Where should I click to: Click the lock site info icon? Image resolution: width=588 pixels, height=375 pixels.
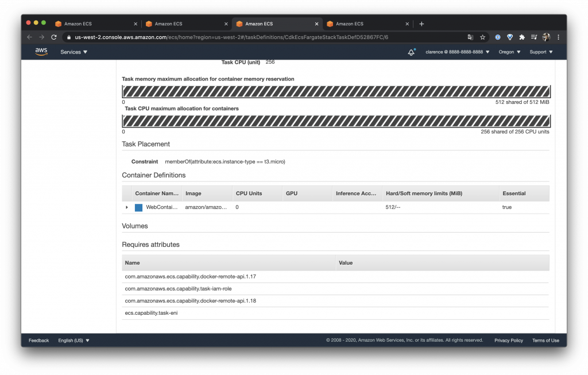click(69, 37)
